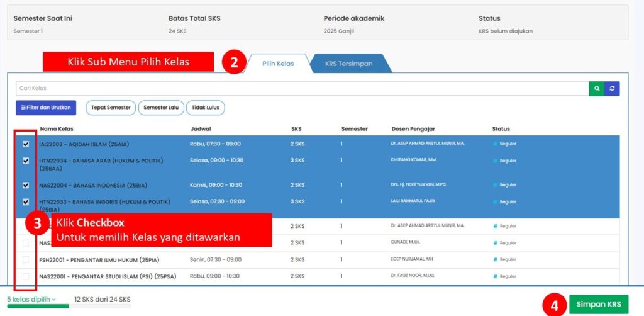Uncheck the Aqidah Islam class checkbox
This screenshot has width=644, height=316.
[26, 144]
